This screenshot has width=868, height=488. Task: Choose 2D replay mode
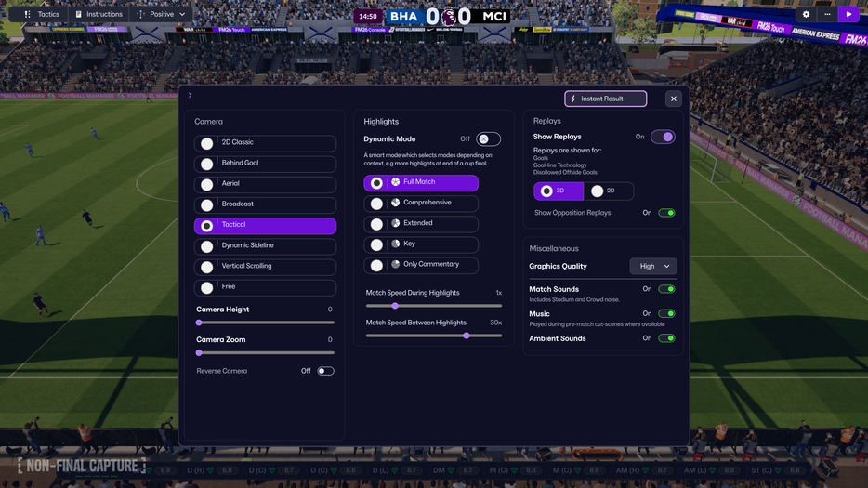coord(609,191)
